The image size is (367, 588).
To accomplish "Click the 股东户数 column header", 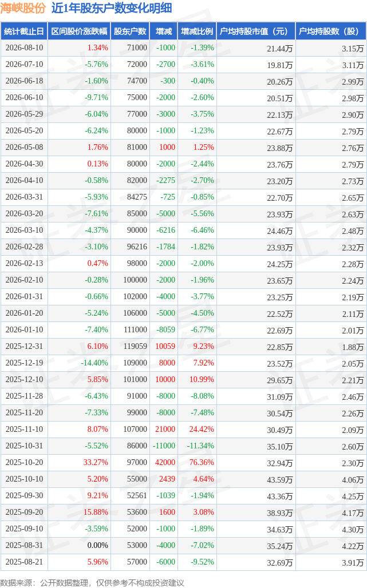I will click(130, 31).
